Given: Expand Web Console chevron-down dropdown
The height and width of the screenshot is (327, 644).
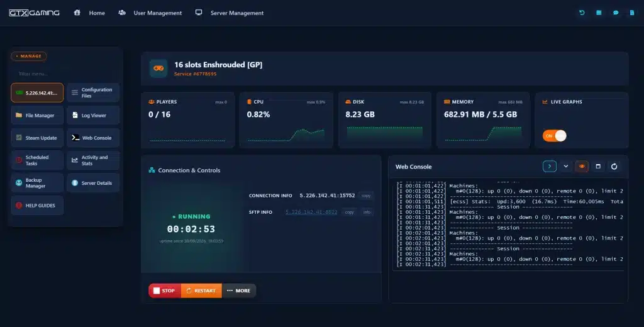Looking at the screenshot, I should (565, 167).
